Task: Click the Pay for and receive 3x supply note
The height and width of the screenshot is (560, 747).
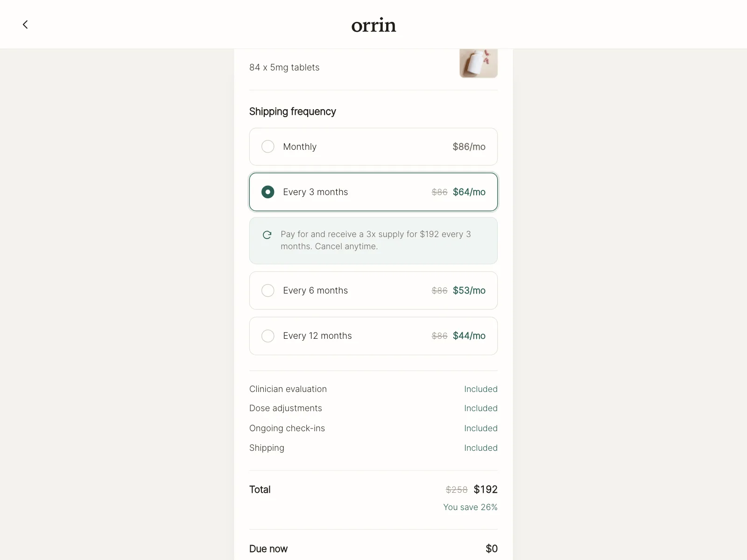Action: click(x=376, y=240)
